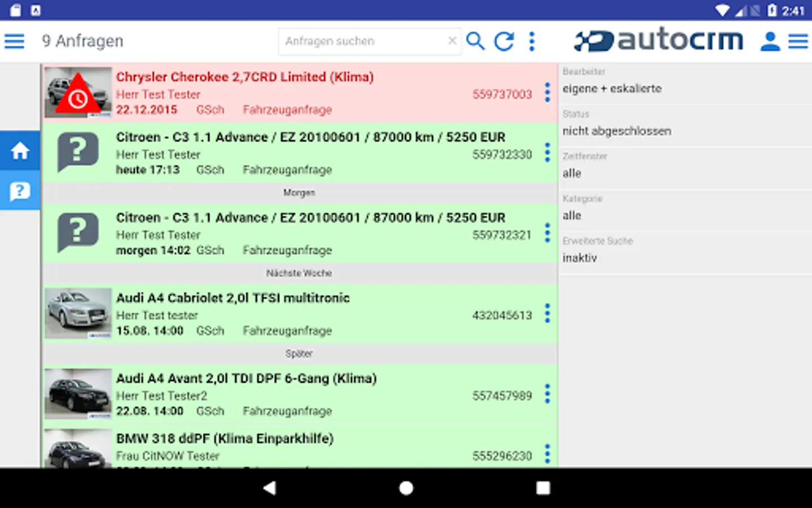Click the autocrm logo

[x=659, y=40]
